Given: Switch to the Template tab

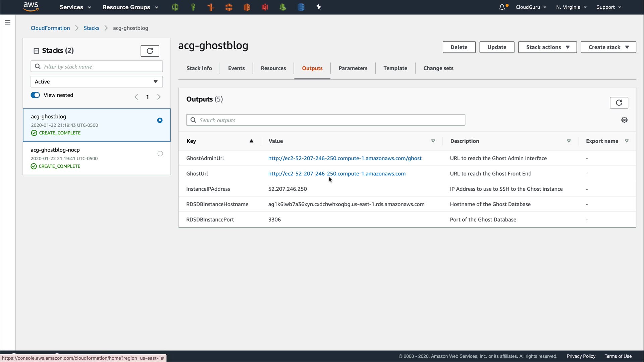Looking at the screenshot, I should [x=395, y=68].
